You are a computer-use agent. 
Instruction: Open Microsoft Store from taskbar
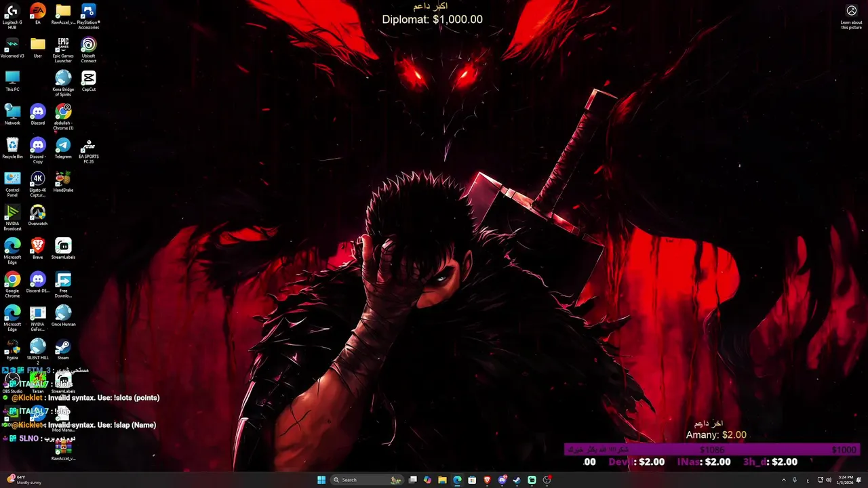click(x=472, y=480)
